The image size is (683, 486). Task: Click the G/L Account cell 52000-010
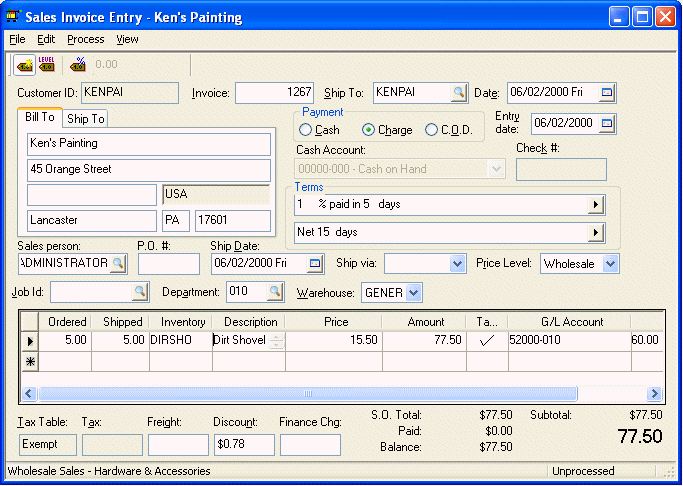pos(569,341)
